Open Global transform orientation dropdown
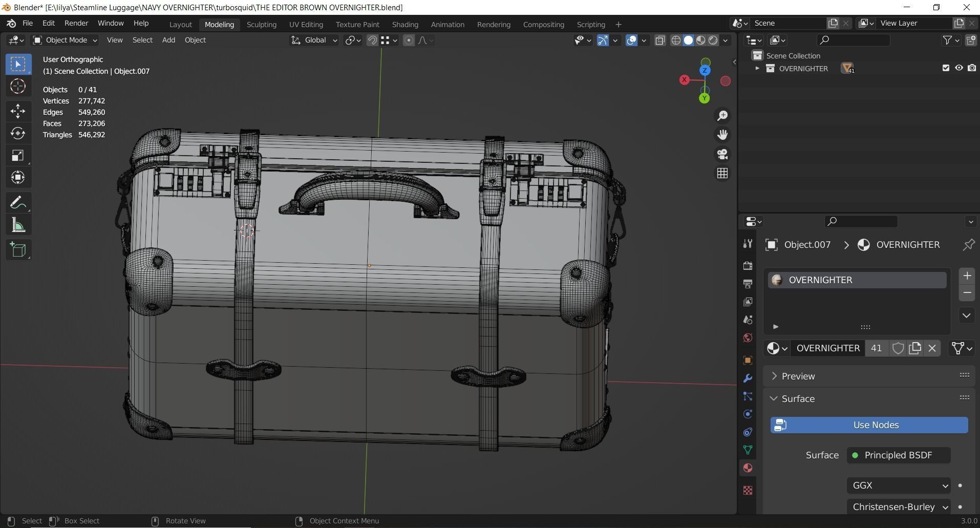 (x=314, y=40)
